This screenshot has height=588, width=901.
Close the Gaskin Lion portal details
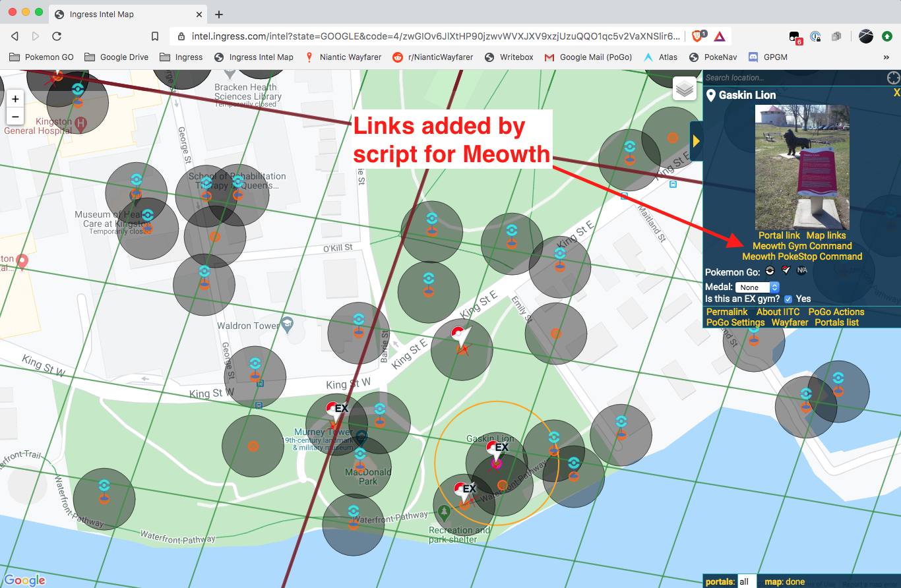pos(896,93)
